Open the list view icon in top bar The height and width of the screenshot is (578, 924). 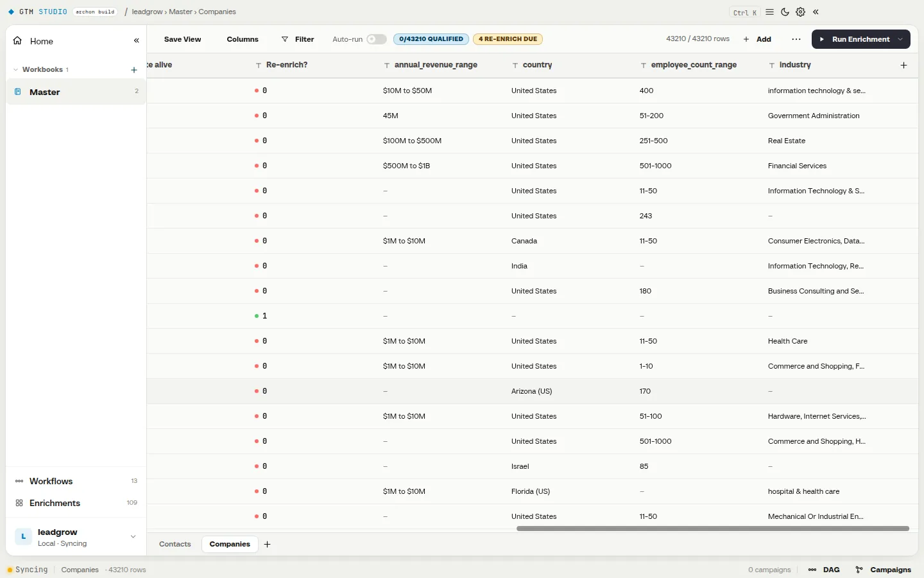tap(769, 12)
